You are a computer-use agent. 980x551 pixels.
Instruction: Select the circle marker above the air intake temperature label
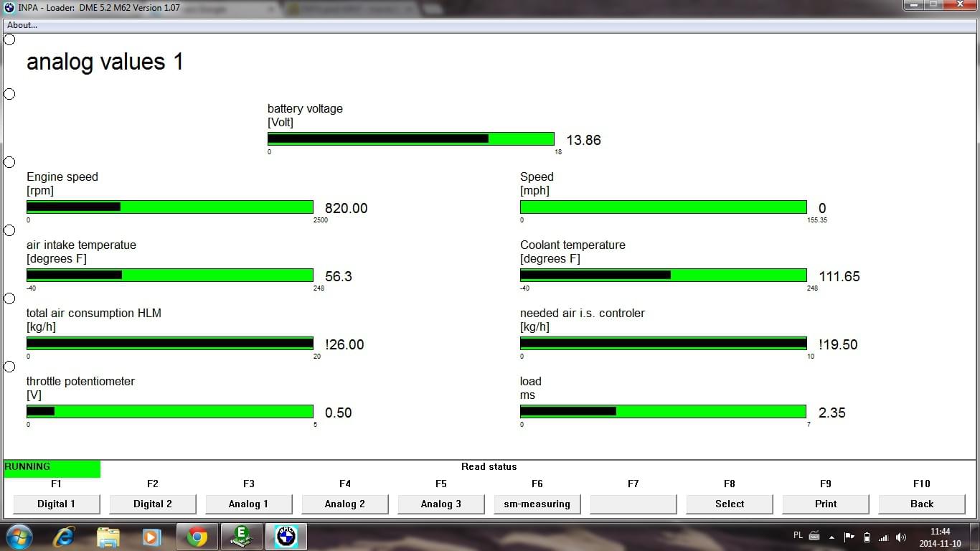(9, 230)
